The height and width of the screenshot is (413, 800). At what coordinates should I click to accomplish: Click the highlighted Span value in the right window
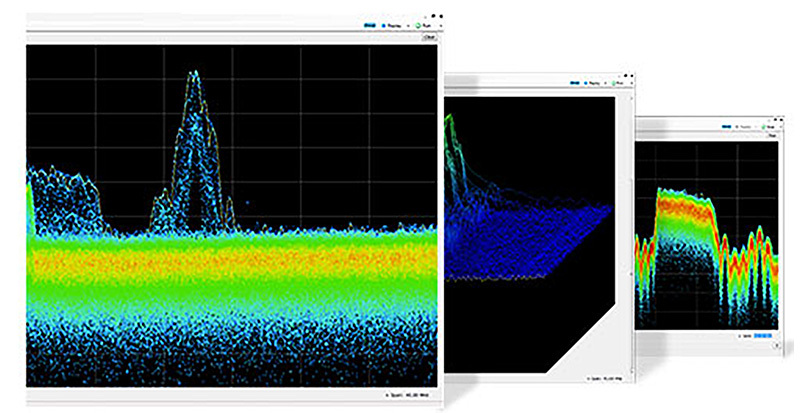(x=763, y=336)
